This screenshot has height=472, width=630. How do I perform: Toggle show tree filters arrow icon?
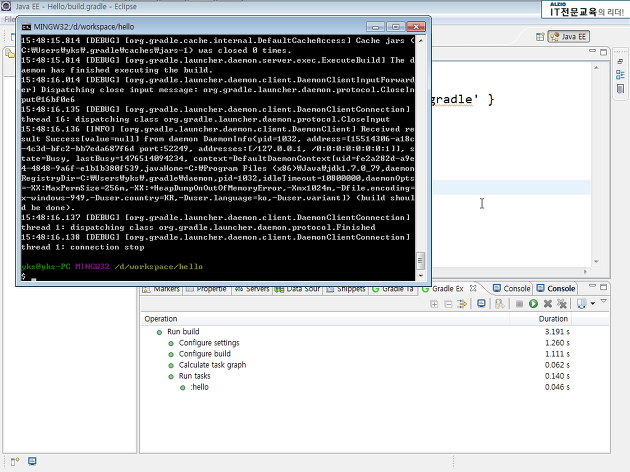[x=462, y=304]
